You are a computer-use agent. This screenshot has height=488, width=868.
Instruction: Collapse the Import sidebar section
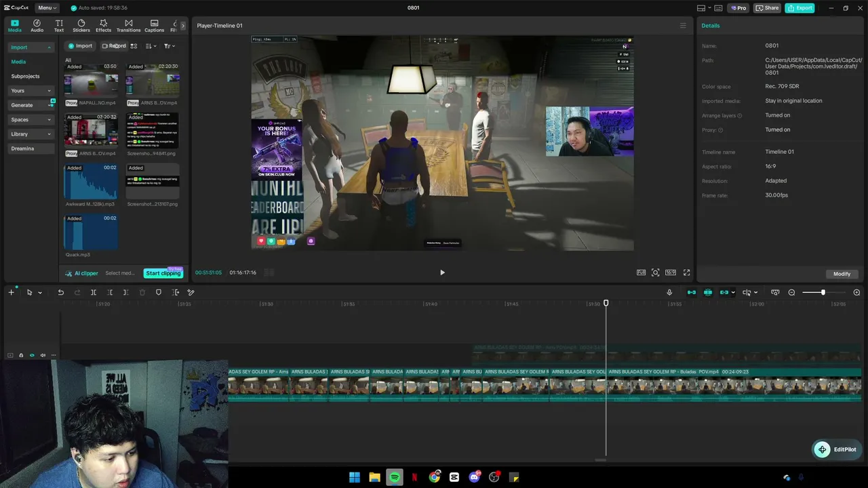click(x=31, y=47)
